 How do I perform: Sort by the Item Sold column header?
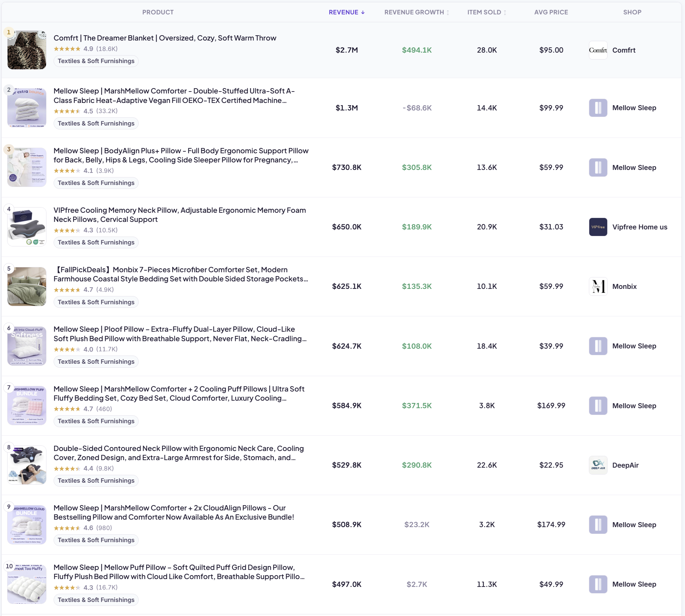pyautogui.click(x=487, y=12)
